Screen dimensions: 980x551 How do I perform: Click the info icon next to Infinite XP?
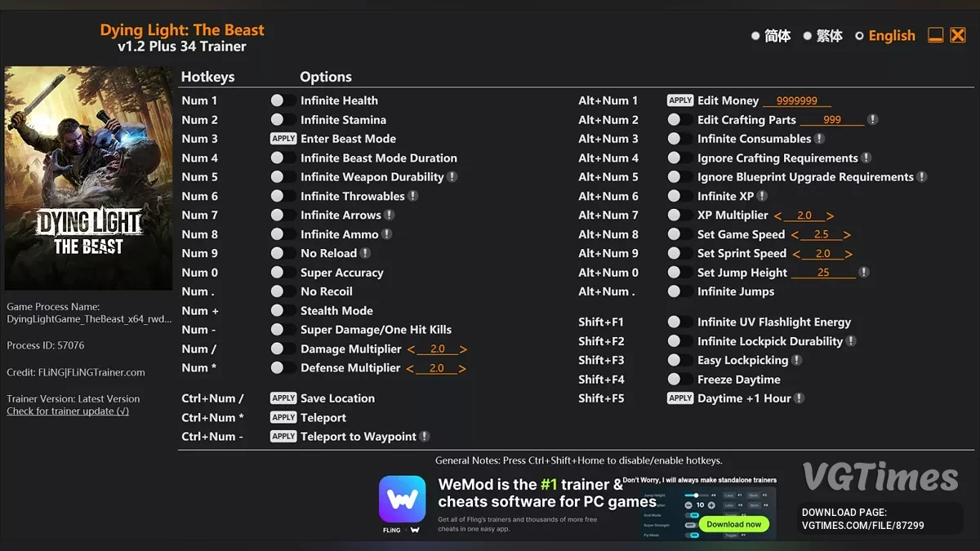[x=762, y=196]
